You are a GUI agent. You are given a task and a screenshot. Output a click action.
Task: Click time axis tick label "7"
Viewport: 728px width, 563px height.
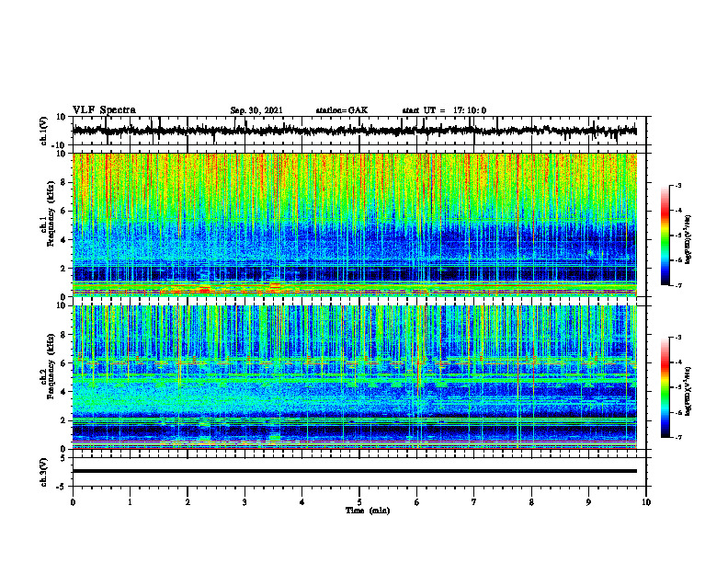point(474,502)
